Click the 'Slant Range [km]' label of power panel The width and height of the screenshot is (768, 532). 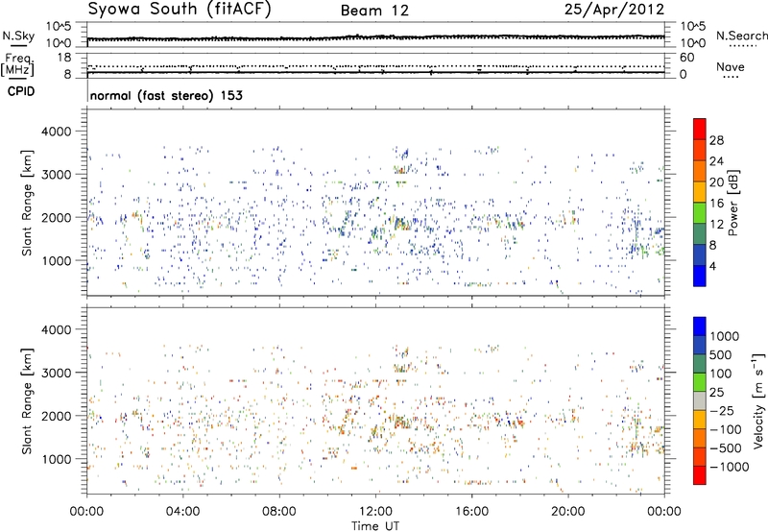(28, 203)
